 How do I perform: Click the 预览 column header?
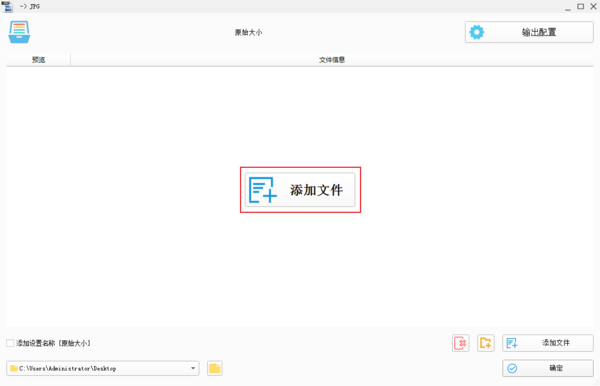pyautogui.click(x=38, y=60)
